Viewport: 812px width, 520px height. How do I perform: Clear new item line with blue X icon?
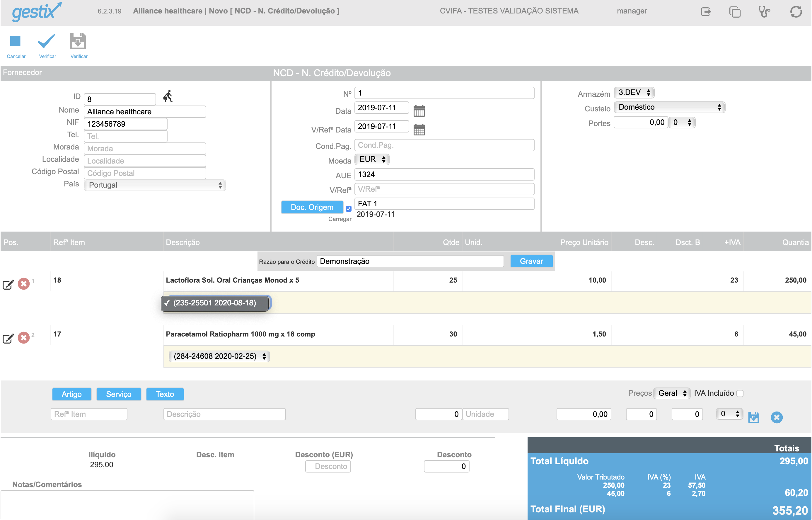[777, 418]
